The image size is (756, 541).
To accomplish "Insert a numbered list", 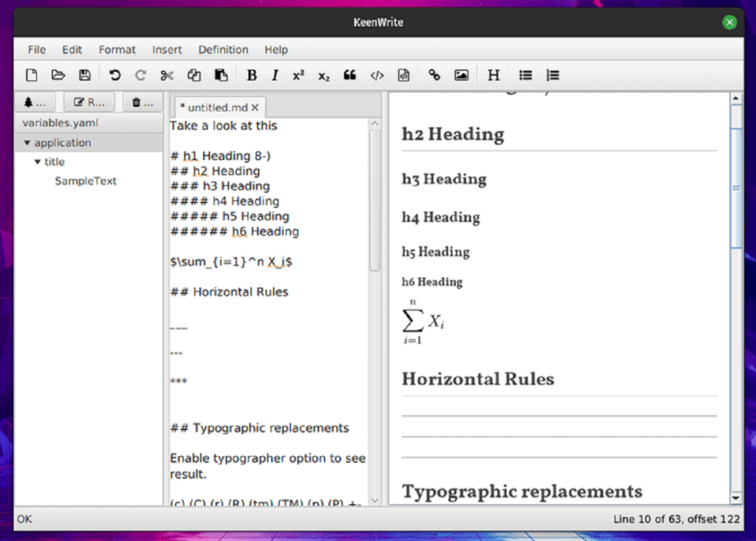I will pos(552,75).
